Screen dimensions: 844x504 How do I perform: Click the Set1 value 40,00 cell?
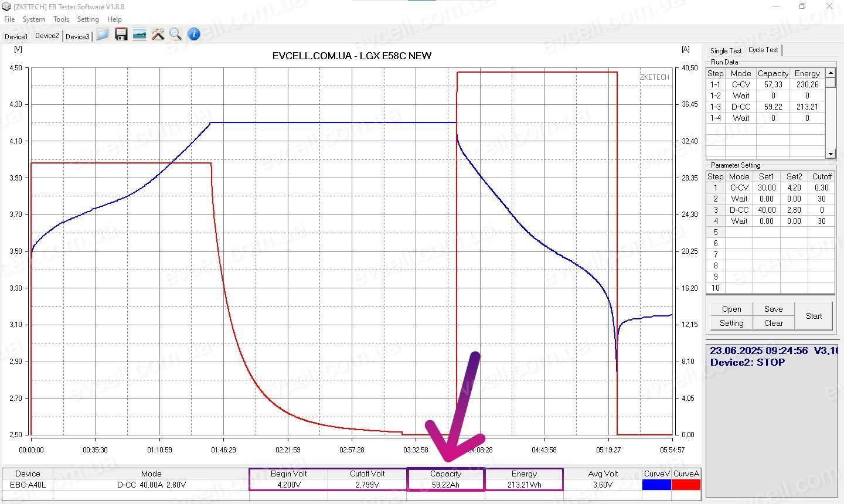pos(767,210)
